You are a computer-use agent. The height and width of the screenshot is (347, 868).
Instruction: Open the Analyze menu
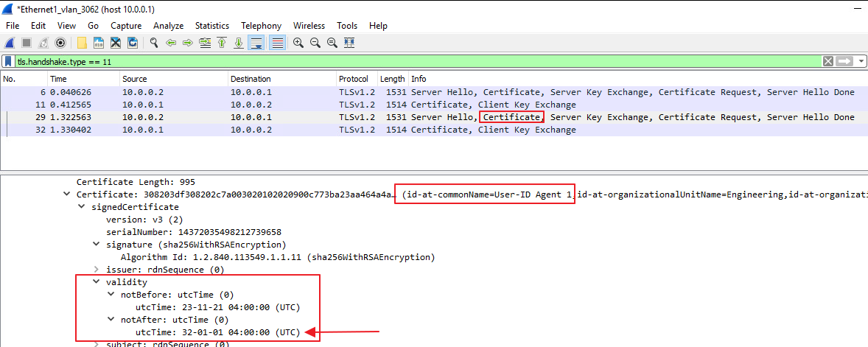pyautogui.click(x=168, y=26)
